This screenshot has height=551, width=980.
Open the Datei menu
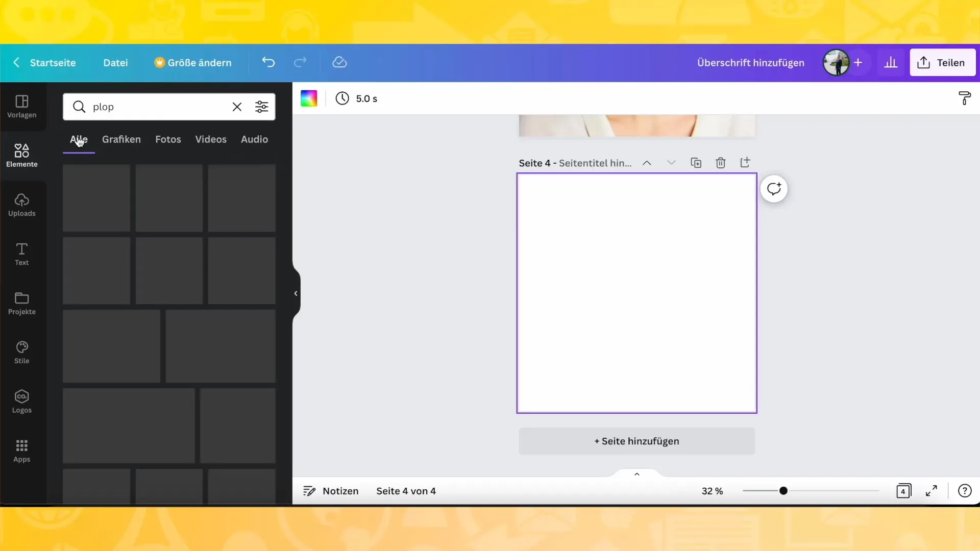coord(115,63)
